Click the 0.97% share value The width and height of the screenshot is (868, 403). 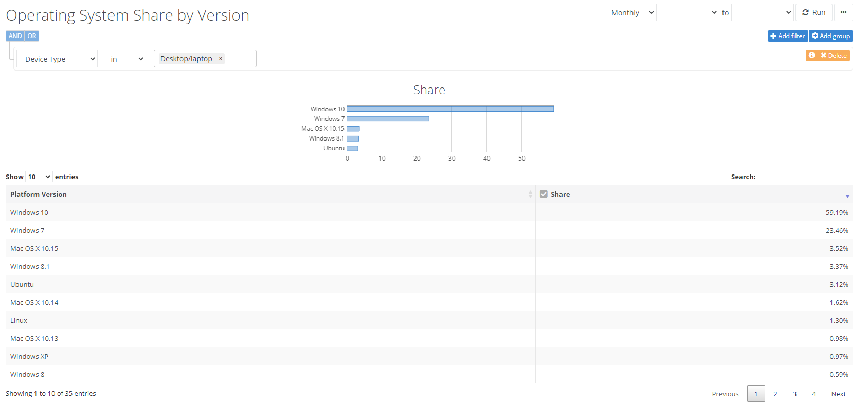(x=839, y=356)
